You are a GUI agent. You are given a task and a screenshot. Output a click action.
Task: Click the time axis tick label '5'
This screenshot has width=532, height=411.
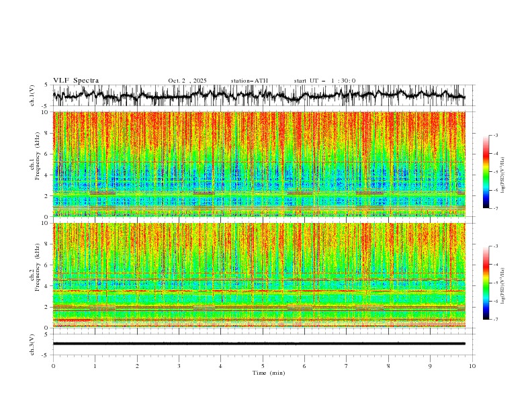coord(263,366)
